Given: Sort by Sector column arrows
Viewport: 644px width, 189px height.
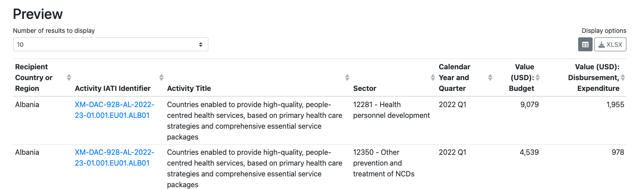Looking at the screenshot, I should coord(433,77).
